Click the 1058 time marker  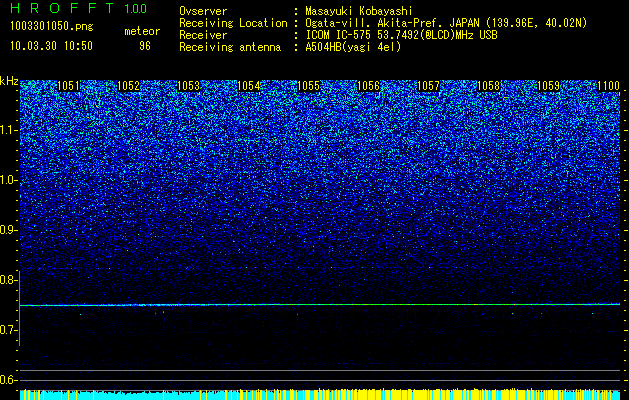489,86
